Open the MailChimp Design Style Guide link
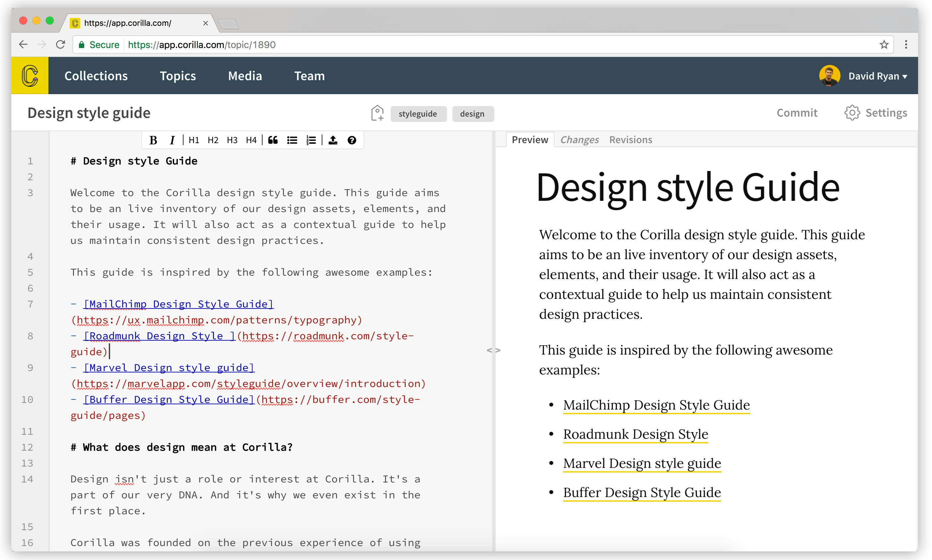 click(656, 405)
